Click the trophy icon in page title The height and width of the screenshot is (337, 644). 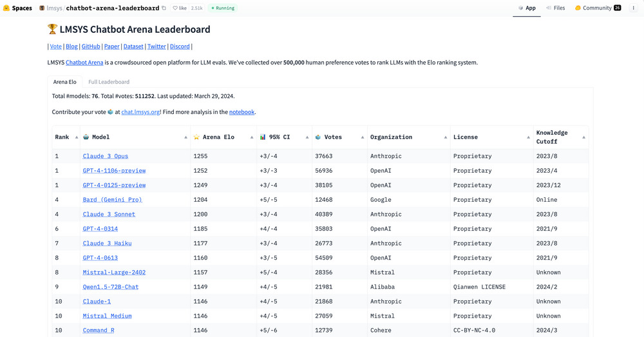tap(52, 29)
